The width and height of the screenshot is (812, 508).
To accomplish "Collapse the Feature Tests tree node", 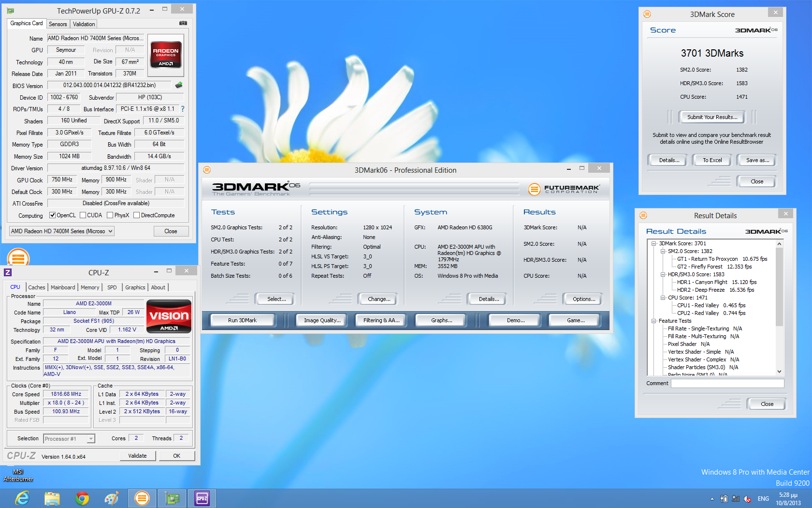I will pyautogui.click(x=653, y=321).
